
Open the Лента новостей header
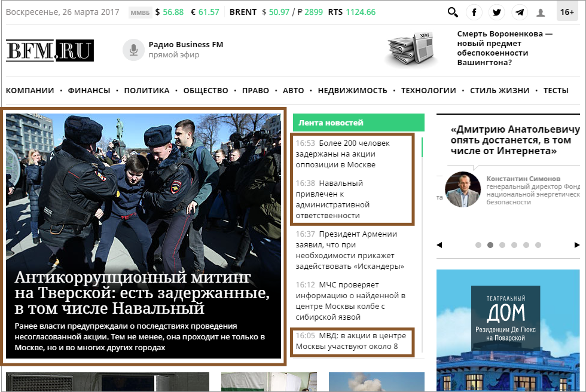331,122
